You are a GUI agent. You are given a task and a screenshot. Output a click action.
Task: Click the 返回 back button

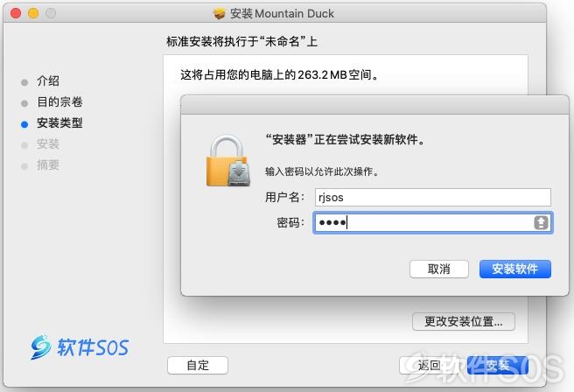[x=429, y=365]
